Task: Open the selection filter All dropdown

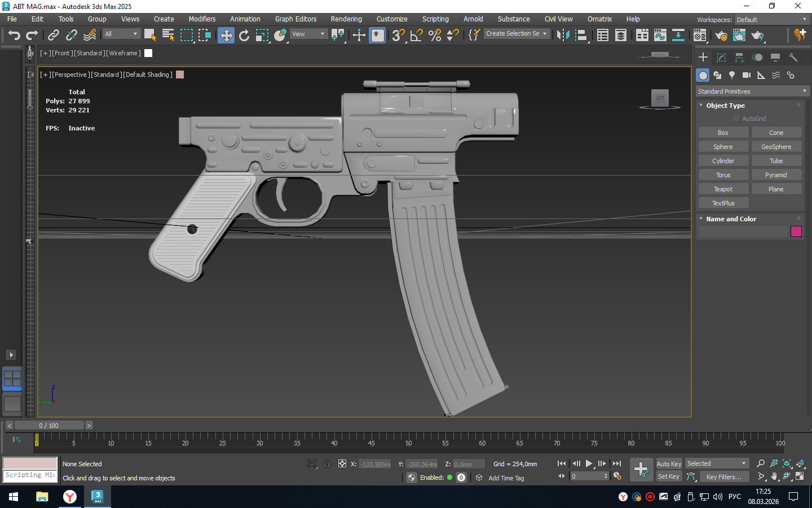Action: point(121,34)
